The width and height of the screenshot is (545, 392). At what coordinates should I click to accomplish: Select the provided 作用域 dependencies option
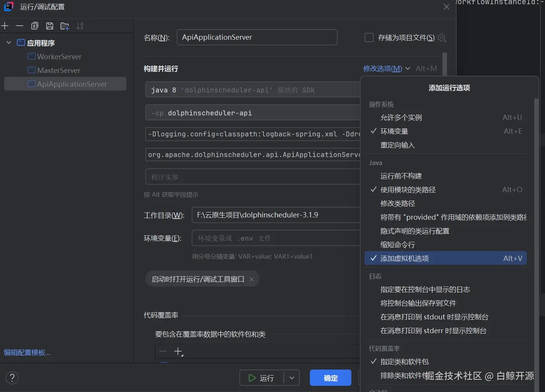[x=446, y=217]
